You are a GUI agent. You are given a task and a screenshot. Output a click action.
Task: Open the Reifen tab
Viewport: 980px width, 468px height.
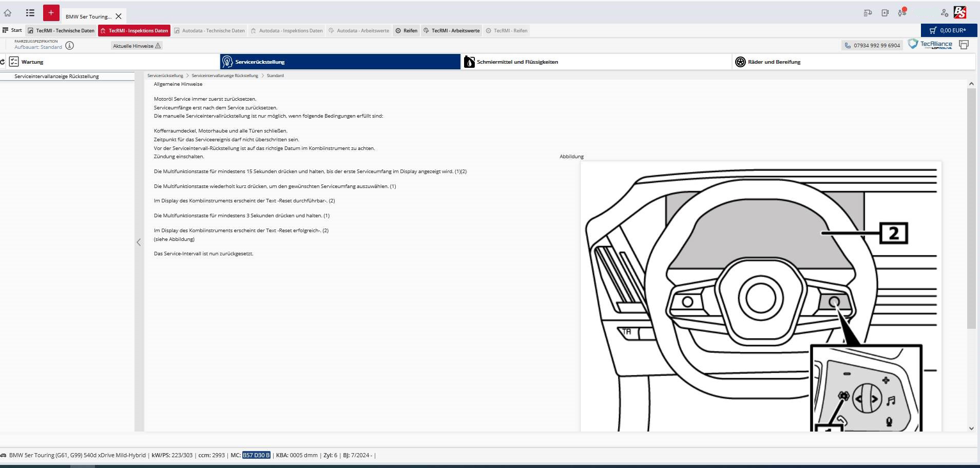coord(406,30)
